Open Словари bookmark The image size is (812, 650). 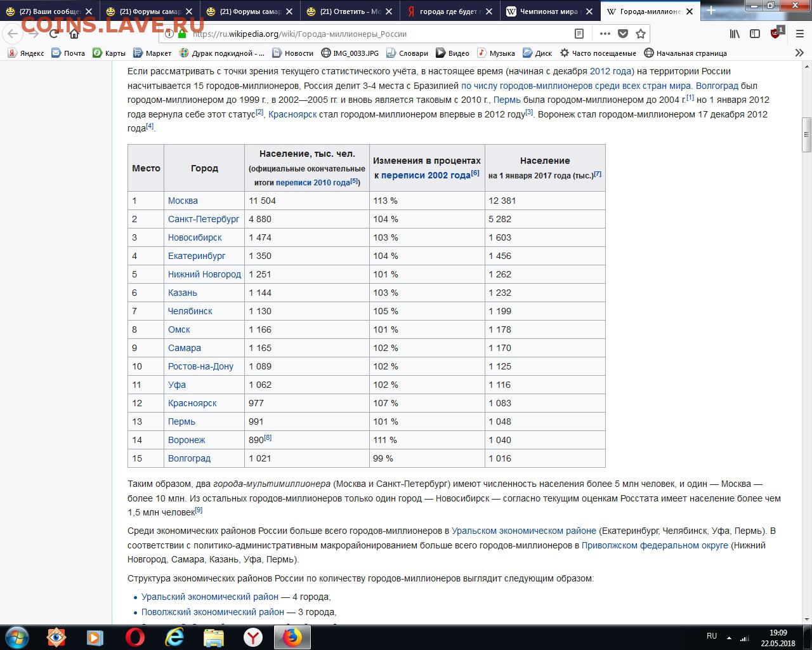407,53
